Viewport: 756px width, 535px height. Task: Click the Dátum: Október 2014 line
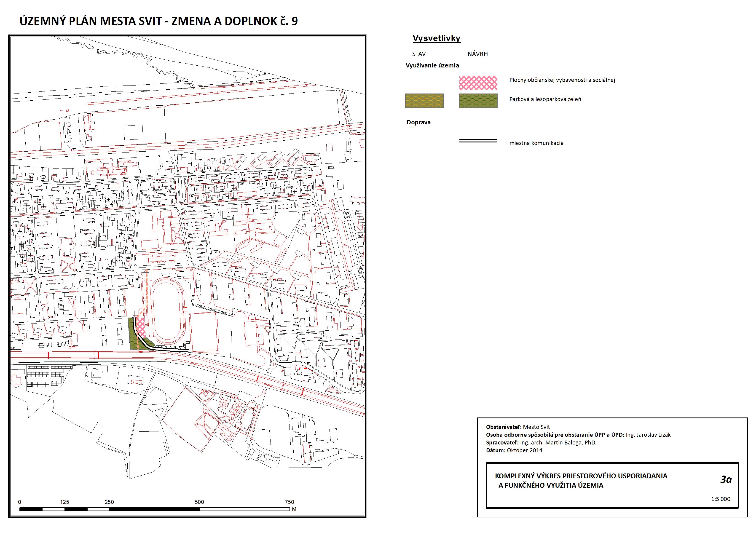[514, 450]
